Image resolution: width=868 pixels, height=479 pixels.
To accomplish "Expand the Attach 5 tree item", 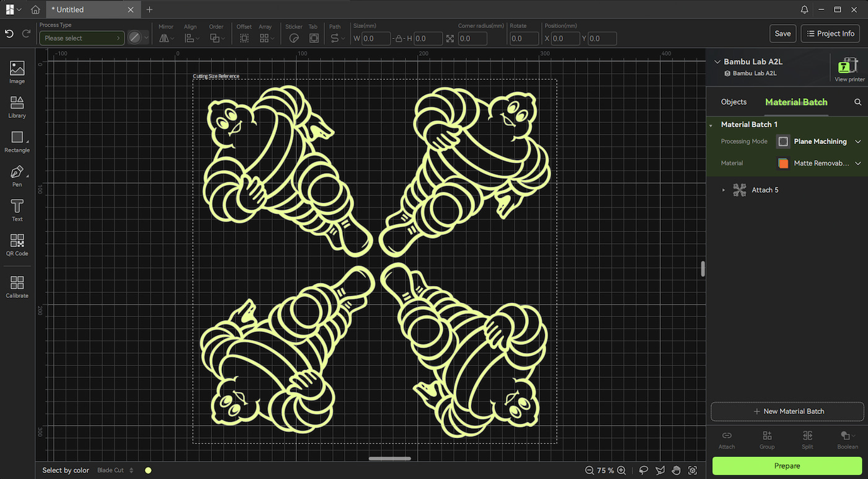I will [724, 190].
